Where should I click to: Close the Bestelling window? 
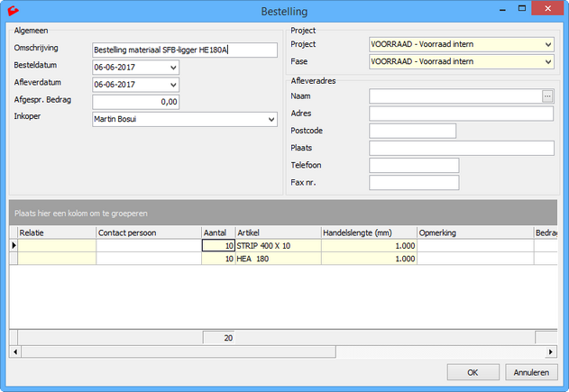[547, 8]
